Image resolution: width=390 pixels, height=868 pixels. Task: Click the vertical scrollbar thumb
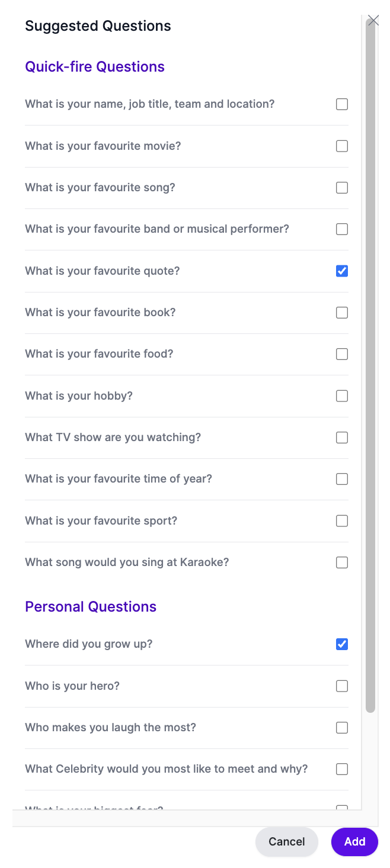(370, 364)
